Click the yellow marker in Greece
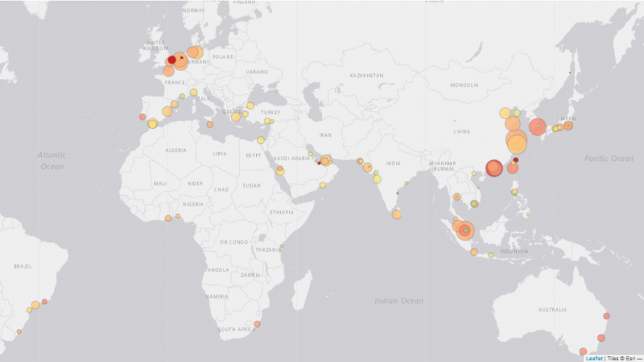Viewport: 644px width, 362px height. [x=236, y=117]
